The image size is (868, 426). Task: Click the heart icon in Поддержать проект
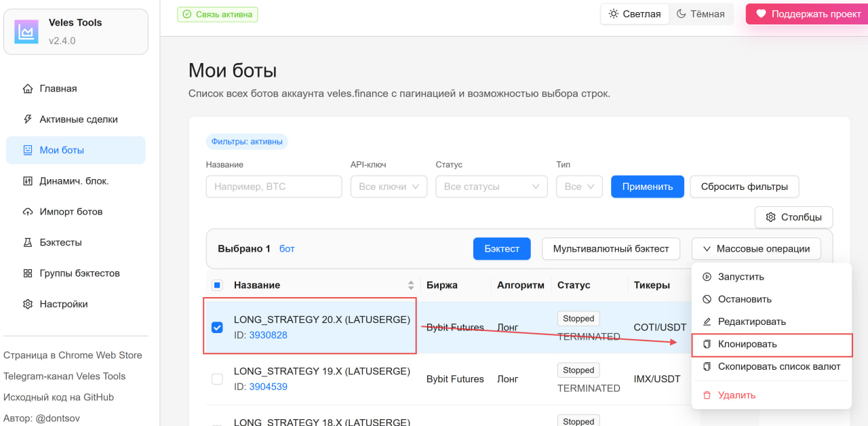[761, 14]
